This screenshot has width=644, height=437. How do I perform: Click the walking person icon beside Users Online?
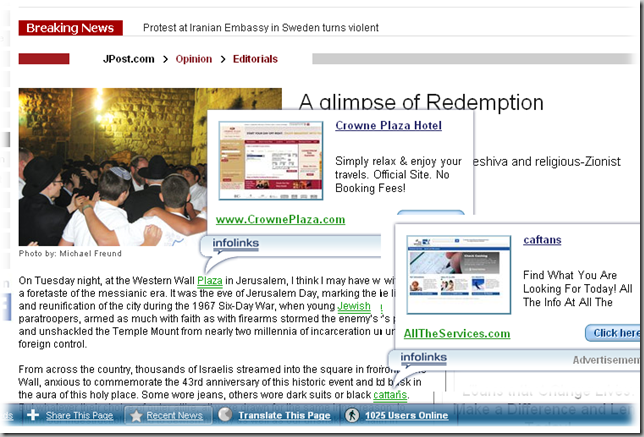tap(352, 415)
